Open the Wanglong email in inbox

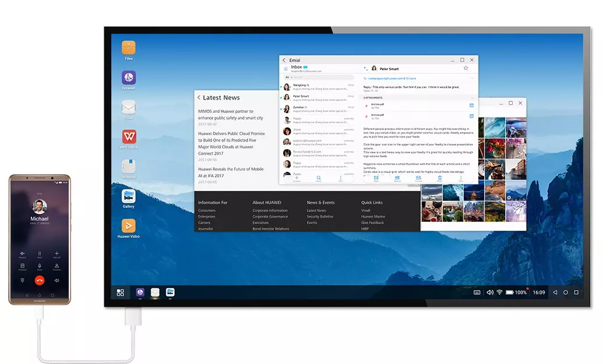tap(319, 87)
